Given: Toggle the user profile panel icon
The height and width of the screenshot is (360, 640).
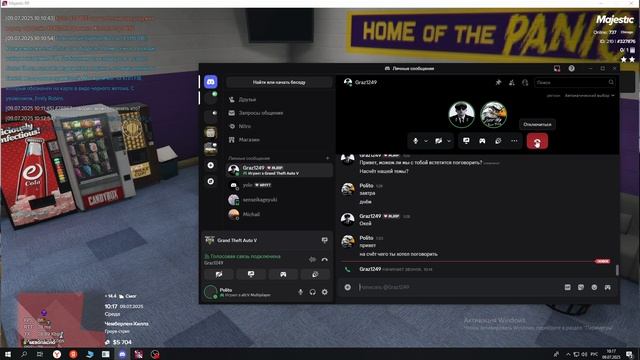Looking at the screenshot, I should (x=525, y=82).
